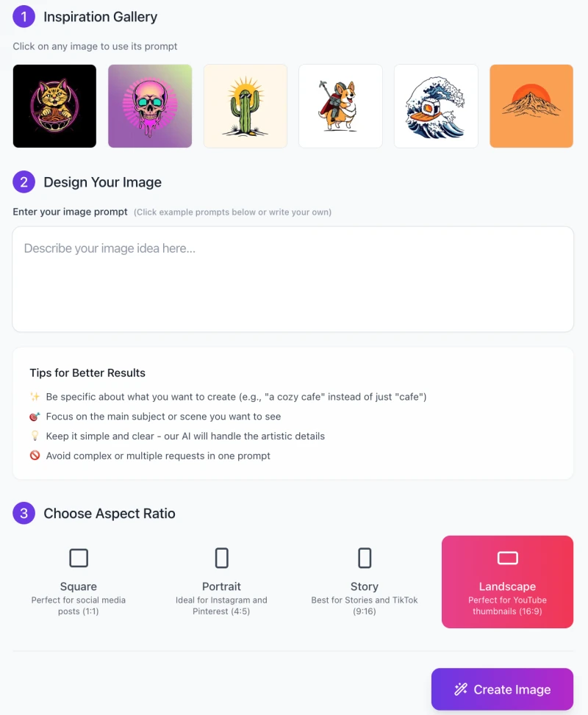Use the corgi knight gallery image

coord(340,106)
